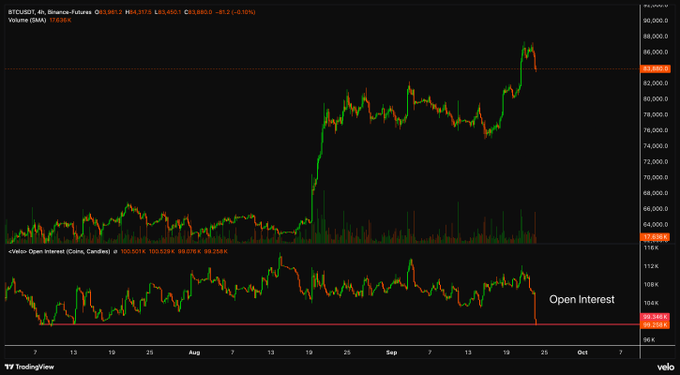Click the low value L83,450.1
680x375 pixels.
[167, 12]
